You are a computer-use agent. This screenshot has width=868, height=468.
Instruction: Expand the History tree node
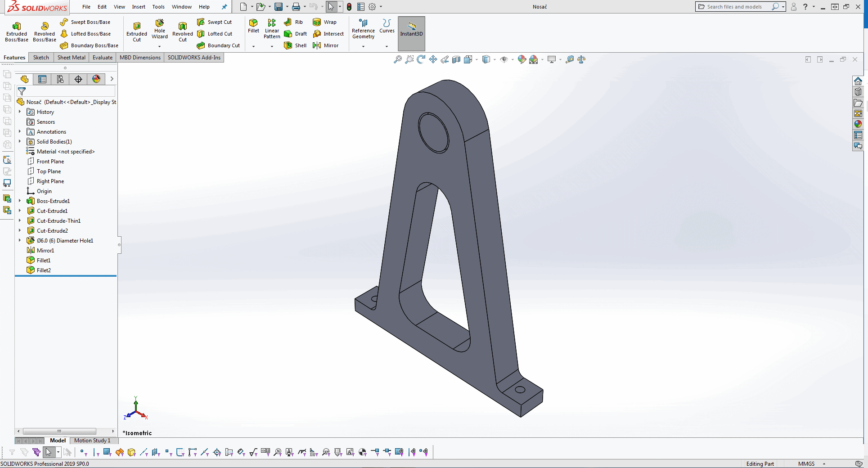point(20,112)
